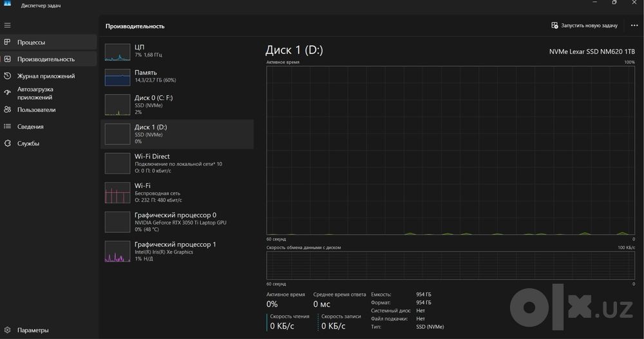Select Графический процессор 1 item
Viewport: 644px width, 339px height.
point(177,251)
